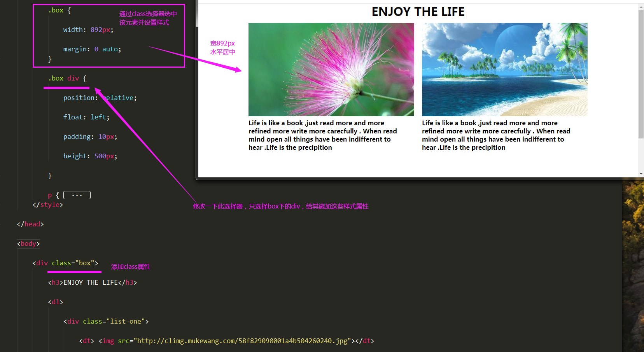Click the tropical beach image in the preview
This screenshot has width=644, height=352.
pyautogui.click(x=505, y=70)
